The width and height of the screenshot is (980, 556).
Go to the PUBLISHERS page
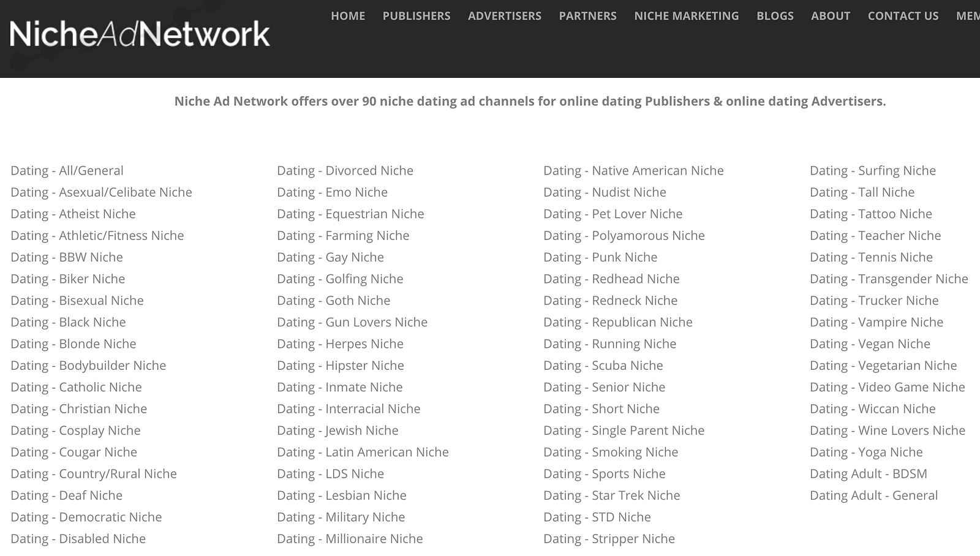417,16
